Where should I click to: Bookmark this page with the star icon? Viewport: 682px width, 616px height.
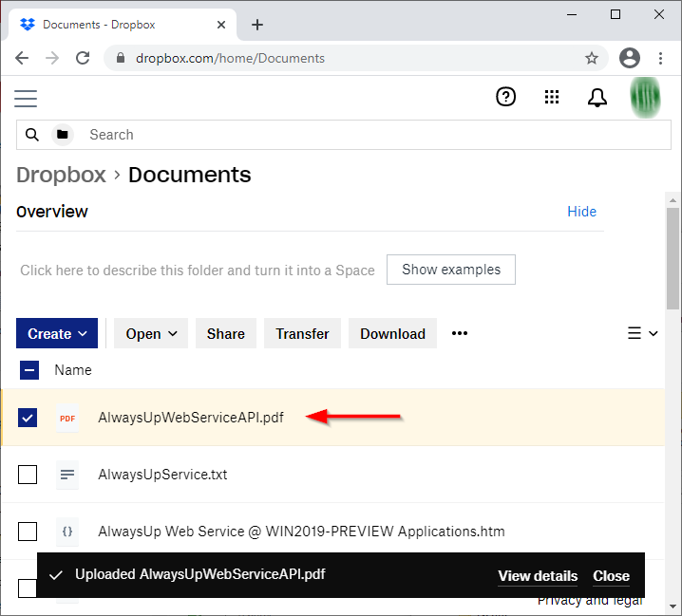591,58
